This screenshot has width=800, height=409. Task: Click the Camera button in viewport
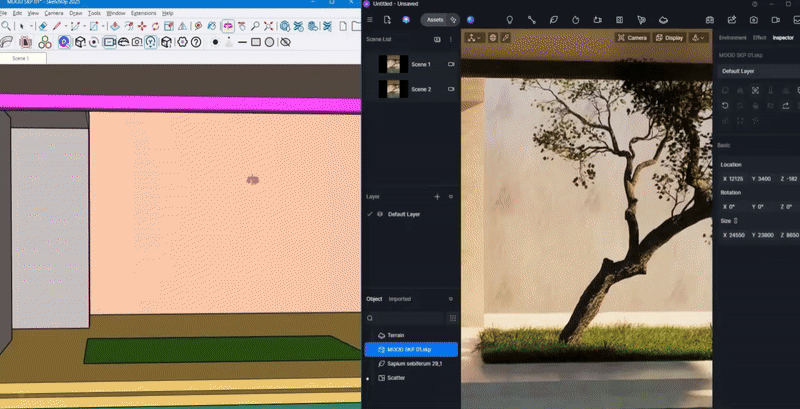tap(632, 37)
